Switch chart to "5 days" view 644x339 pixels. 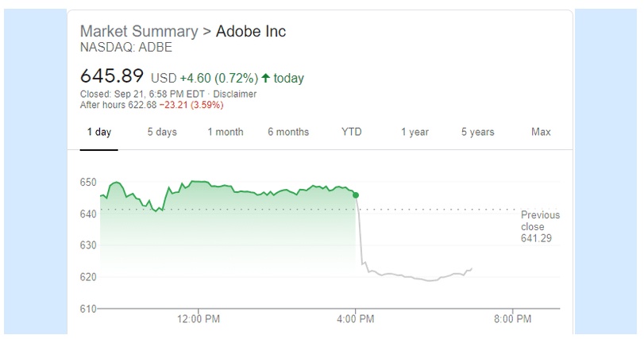(x=162, y=132)
